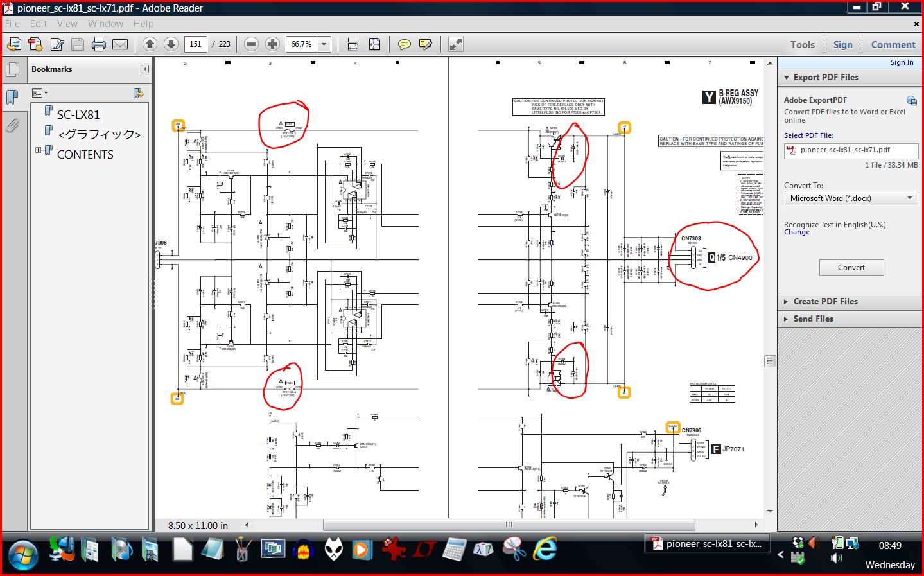
Task: Go to previous page arrow button
Action: tap(150, 44)
